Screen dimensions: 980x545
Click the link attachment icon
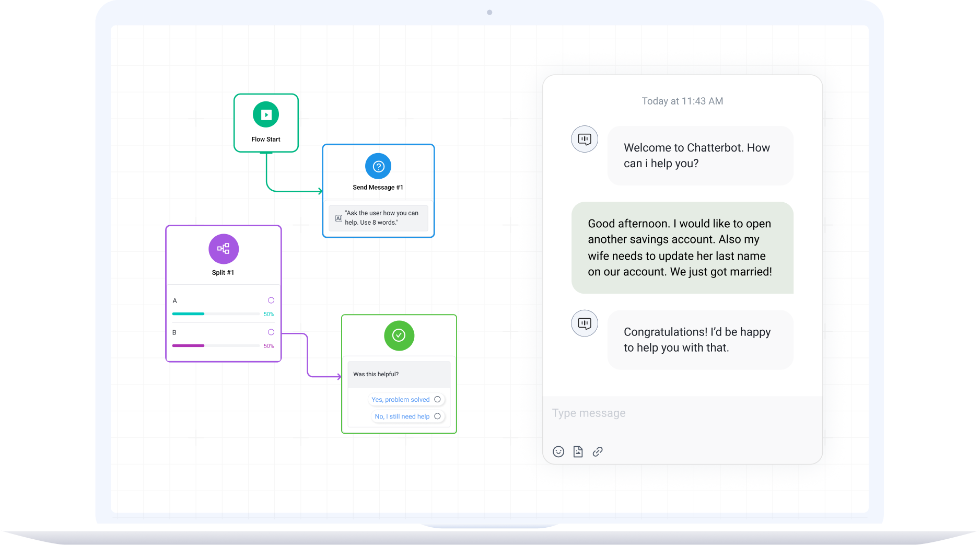click(597, 451)
